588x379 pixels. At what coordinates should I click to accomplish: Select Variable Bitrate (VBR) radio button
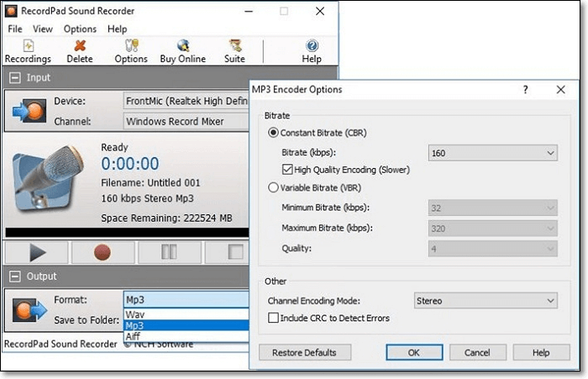273,188
